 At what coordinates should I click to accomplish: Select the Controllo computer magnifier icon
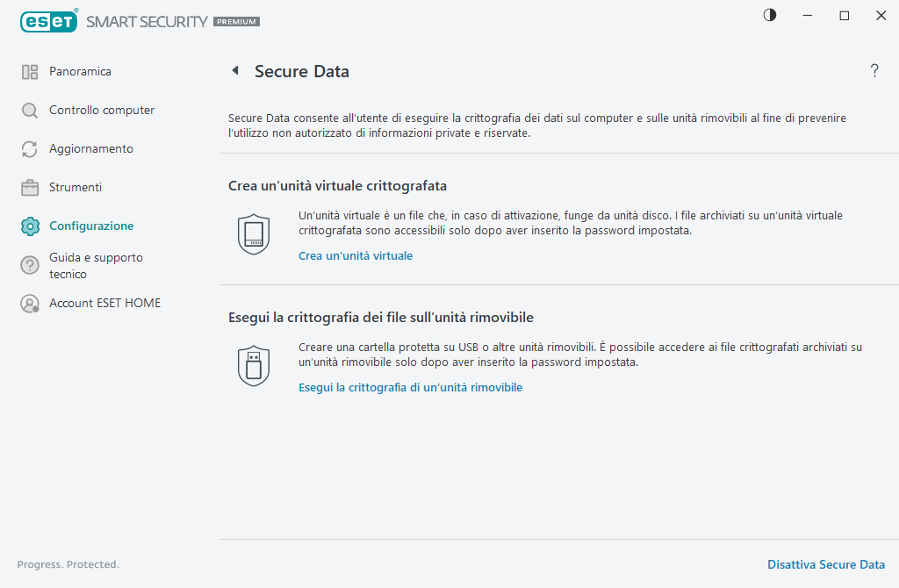click(x=29, y=110)
